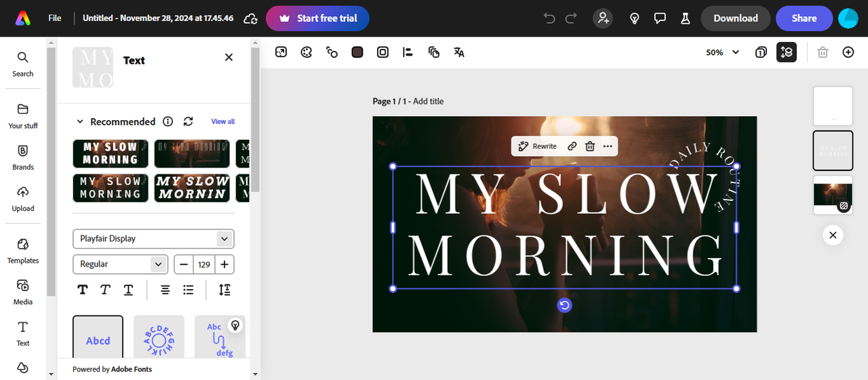The image size is (868, 380).
Task: Open Text in sidebar
Action: point(23,334)
